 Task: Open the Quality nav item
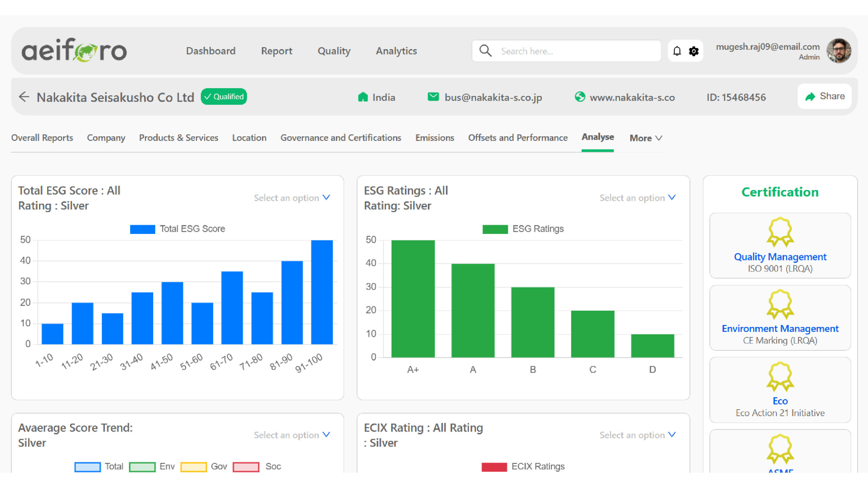(x=334, y=51)
